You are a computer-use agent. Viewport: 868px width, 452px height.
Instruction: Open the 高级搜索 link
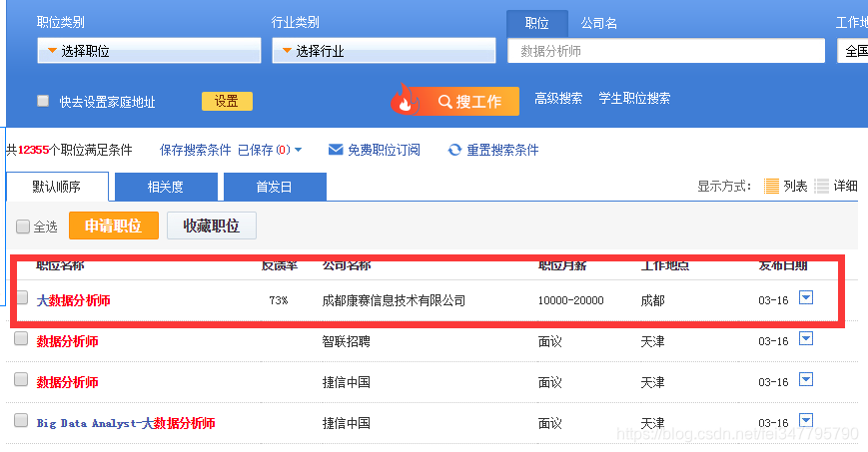pos(558,99)
